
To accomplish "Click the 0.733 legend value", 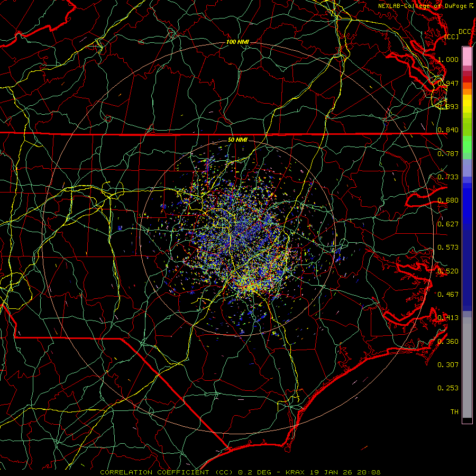I will pos(448,177).
